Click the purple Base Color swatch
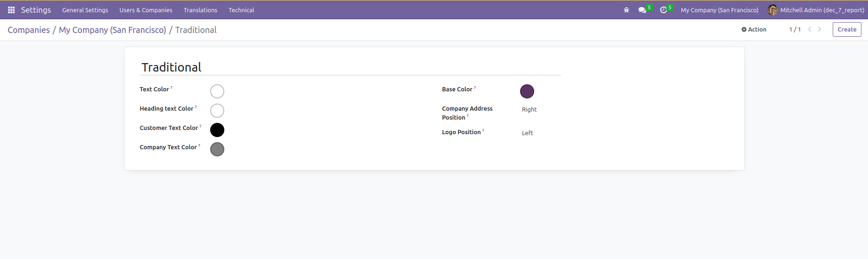This screenshot has height=259, width=868. coord(527,91)
